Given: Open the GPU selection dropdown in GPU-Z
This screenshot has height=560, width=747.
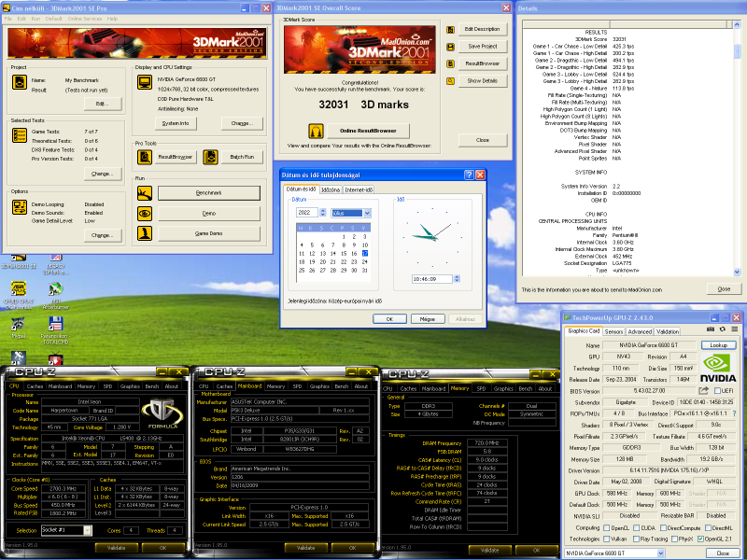Looking at the screenshot, I should tap(661, 553).
